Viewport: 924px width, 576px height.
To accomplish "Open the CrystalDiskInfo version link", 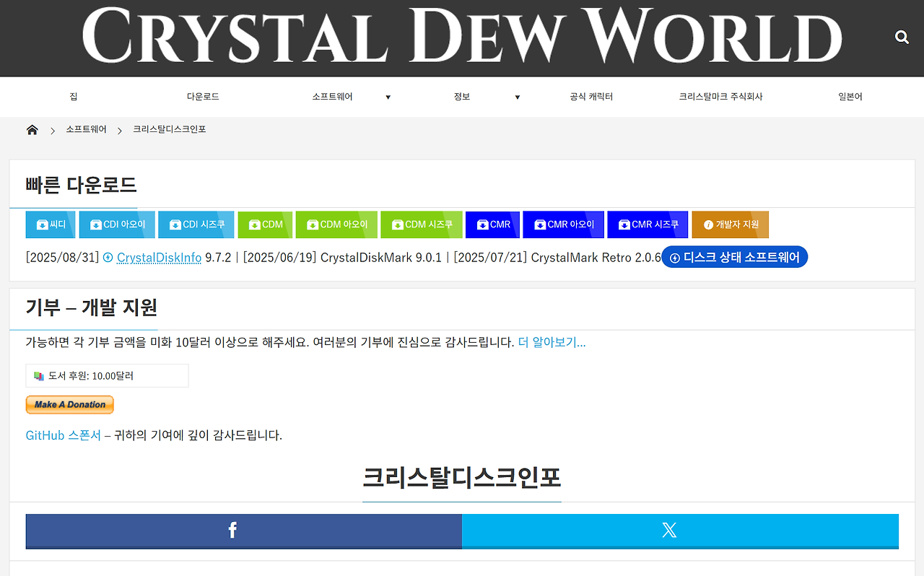I will coord(159,258).
